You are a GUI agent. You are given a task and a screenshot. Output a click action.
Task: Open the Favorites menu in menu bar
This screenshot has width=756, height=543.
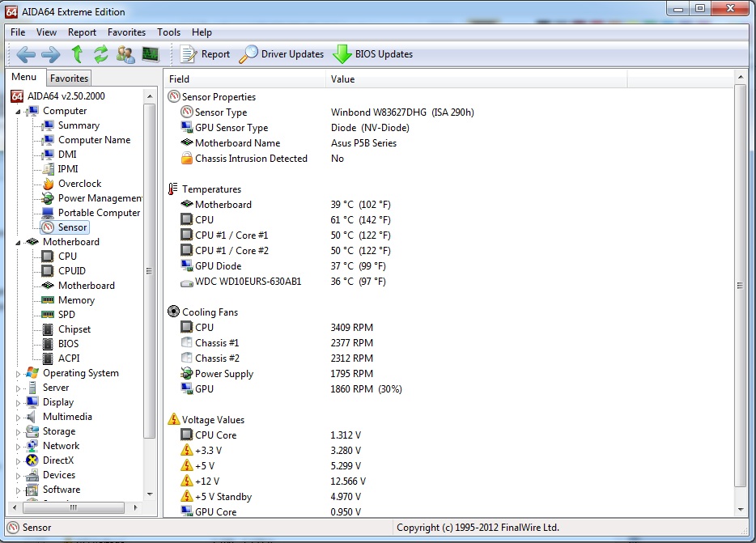click(126, 32)
